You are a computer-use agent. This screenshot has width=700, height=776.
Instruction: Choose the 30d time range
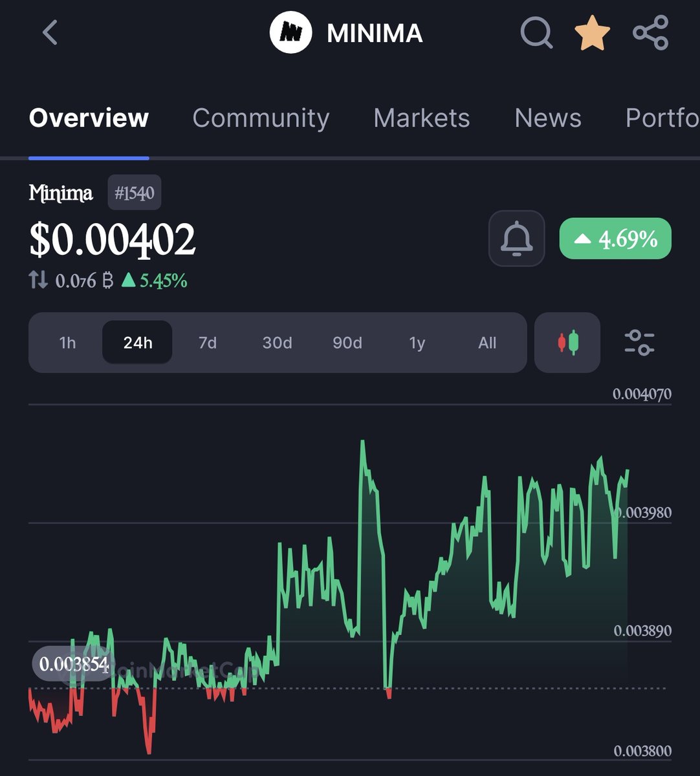pos(277,343)
